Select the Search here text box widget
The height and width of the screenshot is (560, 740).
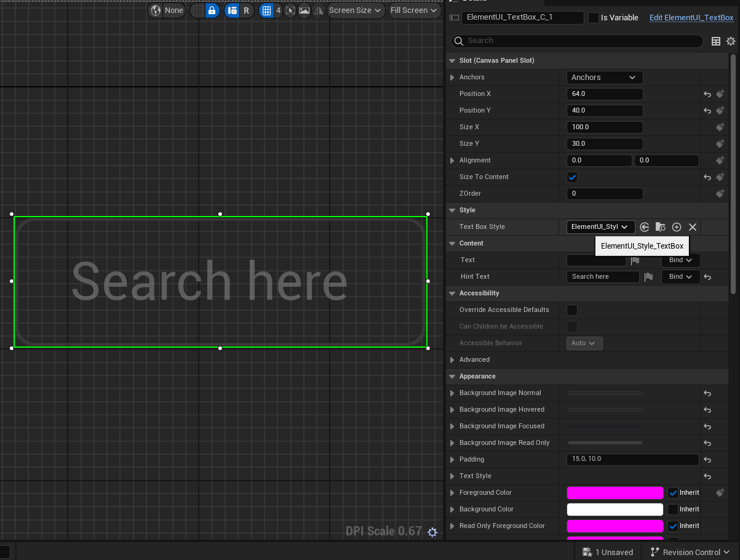pos(220,282)
